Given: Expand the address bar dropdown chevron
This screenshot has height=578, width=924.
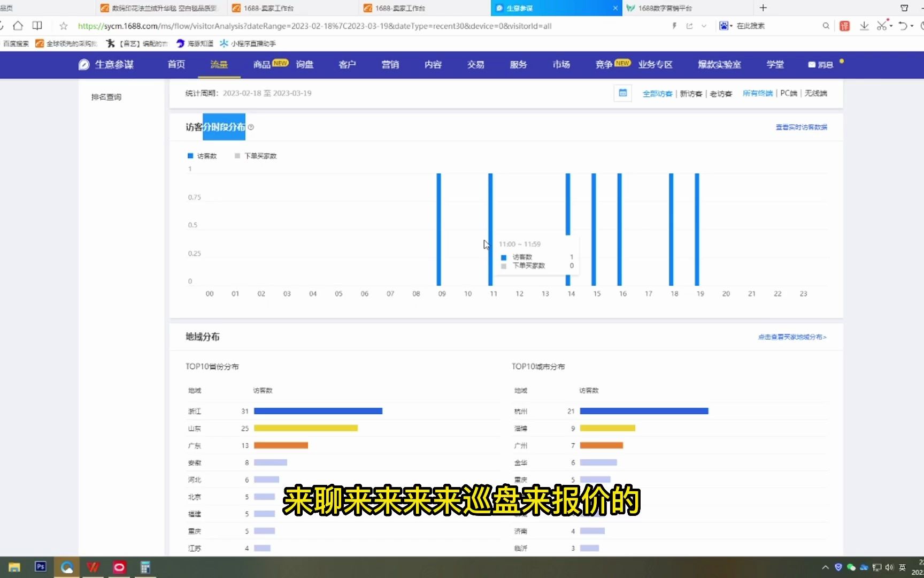Looking at the screenshot, I should [x=704, y=26].
